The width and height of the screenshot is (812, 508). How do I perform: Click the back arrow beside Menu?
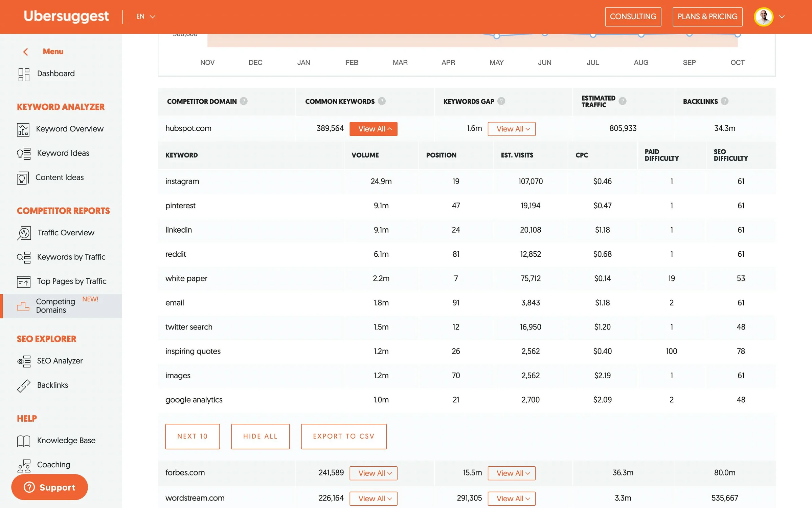(x=25, y=52)
